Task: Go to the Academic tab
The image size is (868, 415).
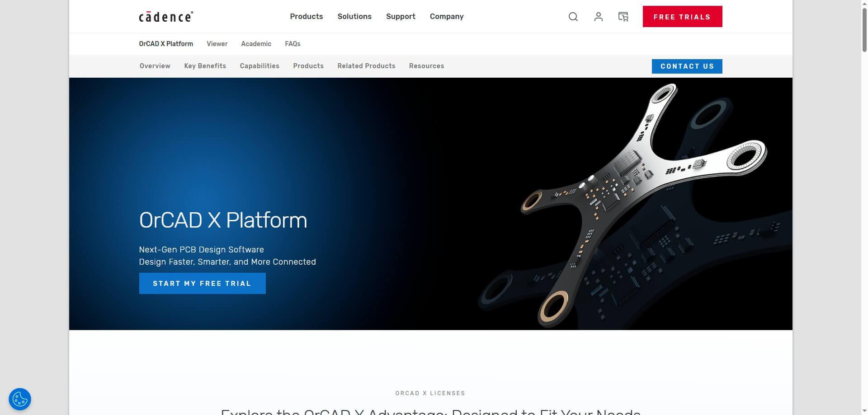Action: (256, 44)
